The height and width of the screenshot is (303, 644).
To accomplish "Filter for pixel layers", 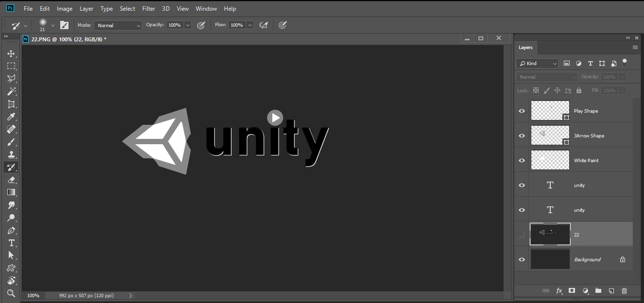I will coord(567,63).
